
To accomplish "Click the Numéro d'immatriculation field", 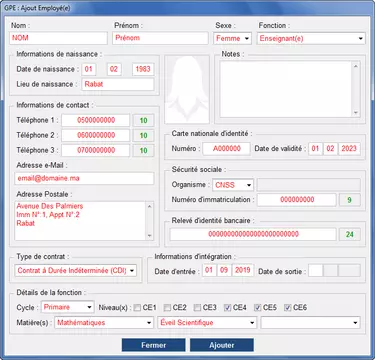I will pyautogui.click(x=297, y=200).
